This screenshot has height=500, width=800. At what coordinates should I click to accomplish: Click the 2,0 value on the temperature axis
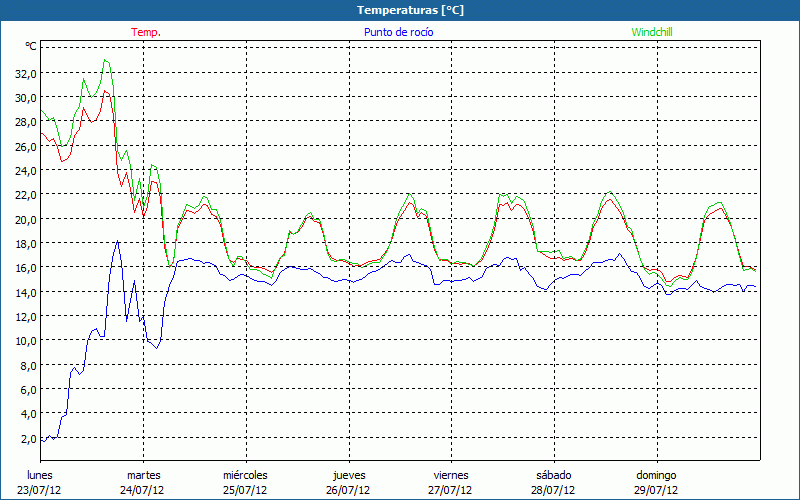(x=27, y=437)
